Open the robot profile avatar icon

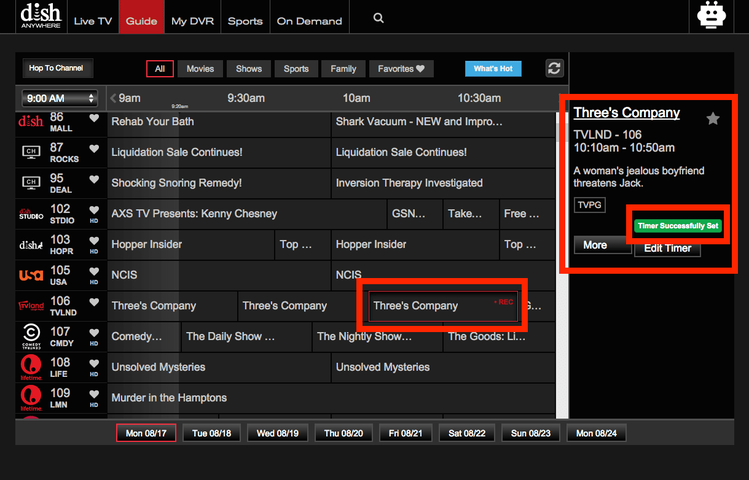711,15
